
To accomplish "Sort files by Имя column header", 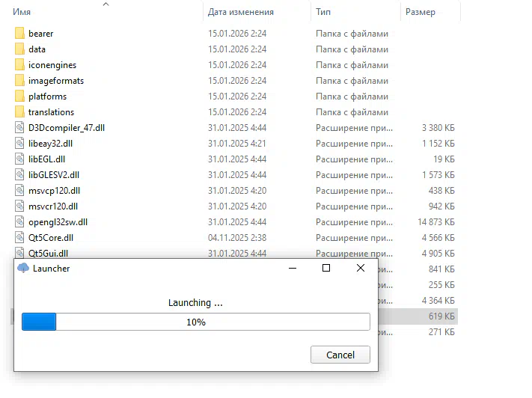I will [x=22, y=12].
